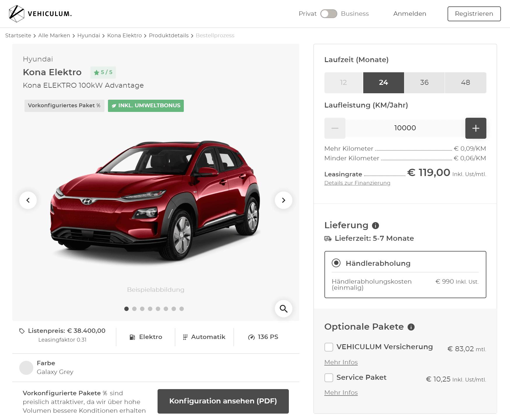Select the last carousel dot

click(x=181, y=309)
